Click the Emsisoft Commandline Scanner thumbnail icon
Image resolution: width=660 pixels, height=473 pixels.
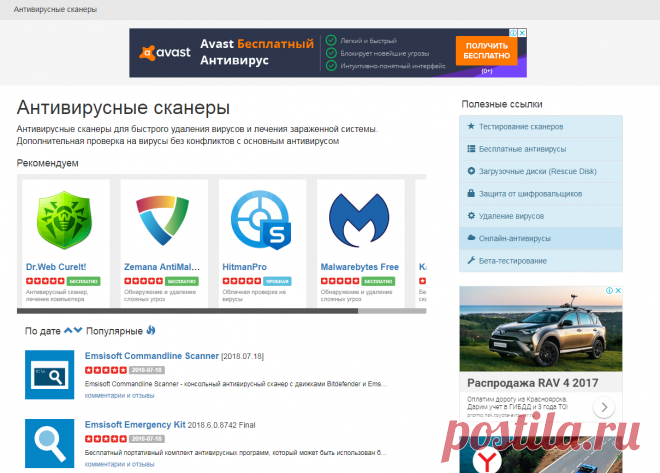(x=50, y=375)
